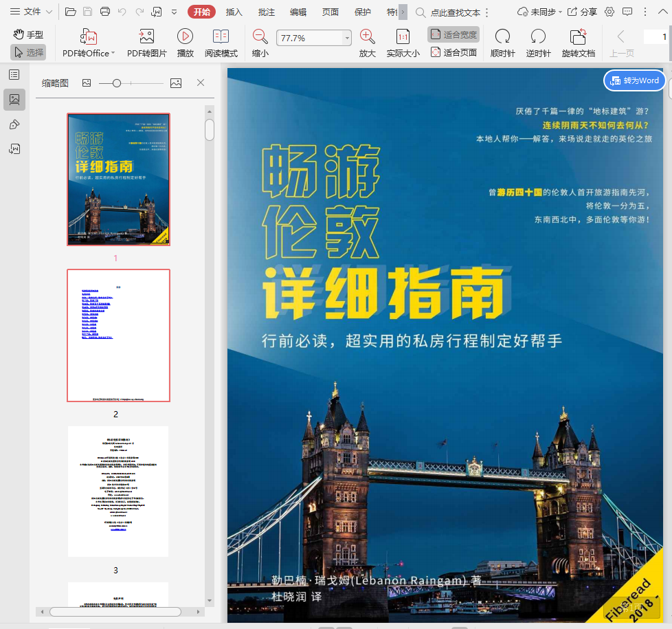Toggle 适合页面 fit page mode
Screen dimensions: 672x629
[453, 52]
